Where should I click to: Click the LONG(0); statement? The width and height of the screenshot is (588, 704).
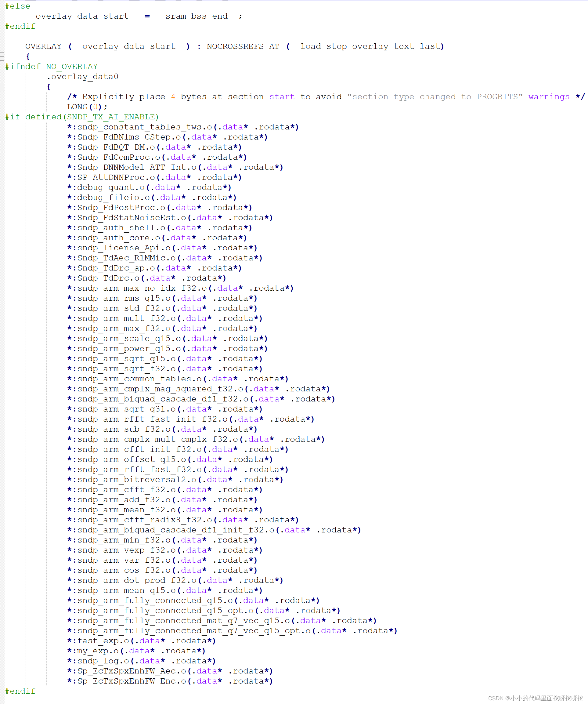pos(87,107)
